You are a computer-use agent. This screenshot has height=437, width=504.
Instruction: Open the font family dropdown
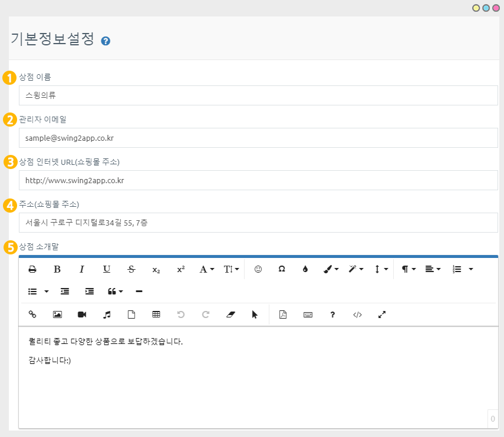(x=206, y=269)
